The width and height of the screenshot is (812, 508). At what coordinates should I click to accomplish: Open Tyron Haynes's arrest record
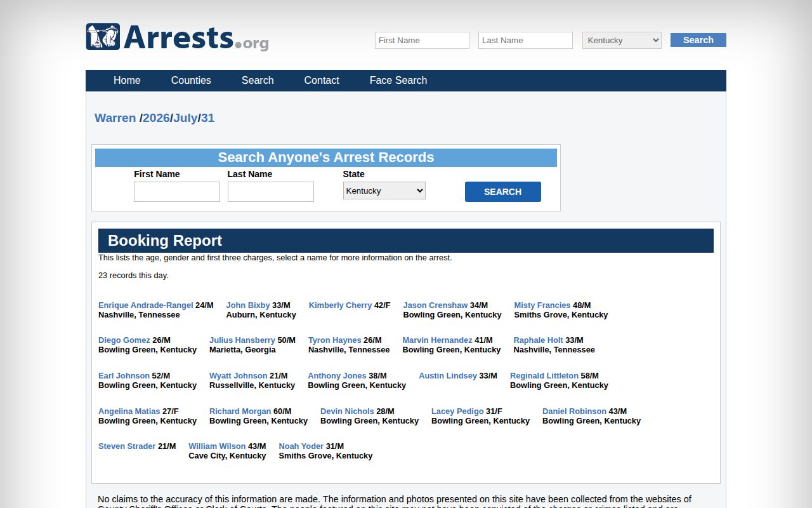coord(335,340)
